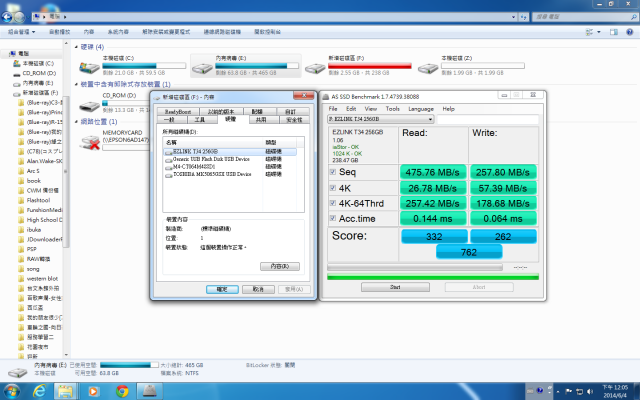The width and height of the screenshot is (640, 400).
Task: Select the 本機磁碟 (C:) drive icon in content pane
Action: [x=90, y=68]
